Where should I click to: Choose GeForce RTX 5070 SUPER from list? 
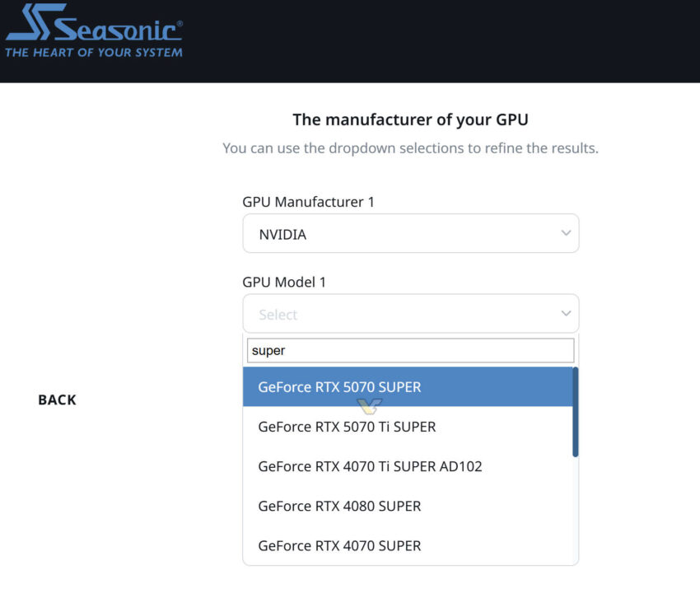(339, 387)
